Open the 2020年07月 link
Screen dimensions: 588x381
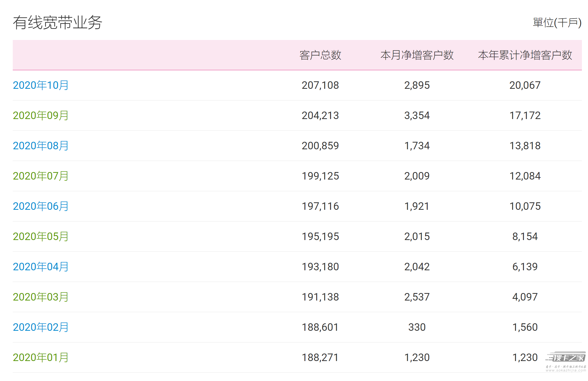click(40, 176)
